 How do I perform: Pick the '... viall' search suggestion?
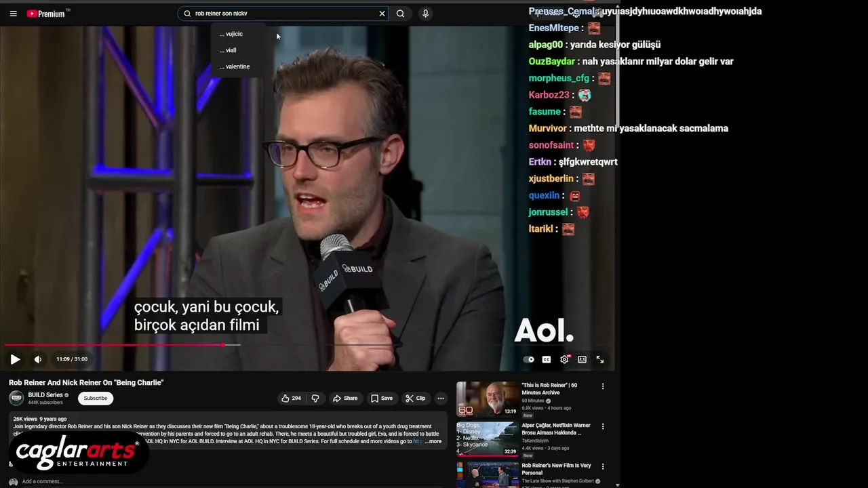228,50
